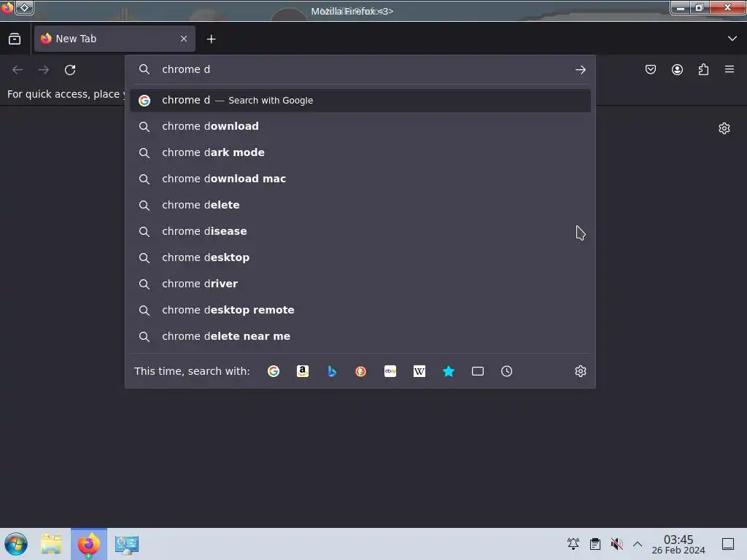
Task: Open the Windows-style start menu
Action: [x=16, y=544]
